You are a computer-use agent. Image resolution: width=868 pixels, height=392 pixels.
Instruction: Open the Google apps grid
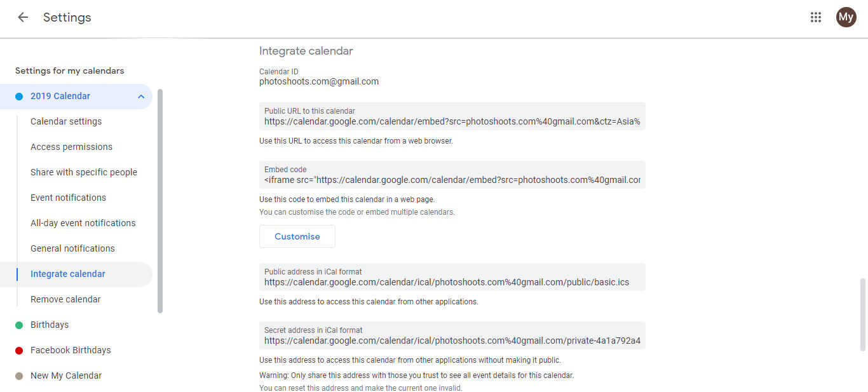tap(816, 17)
